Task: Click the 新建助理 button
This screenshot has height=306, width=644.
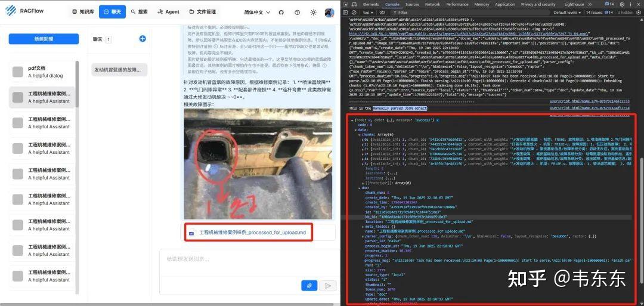Action: pos(44,39)
